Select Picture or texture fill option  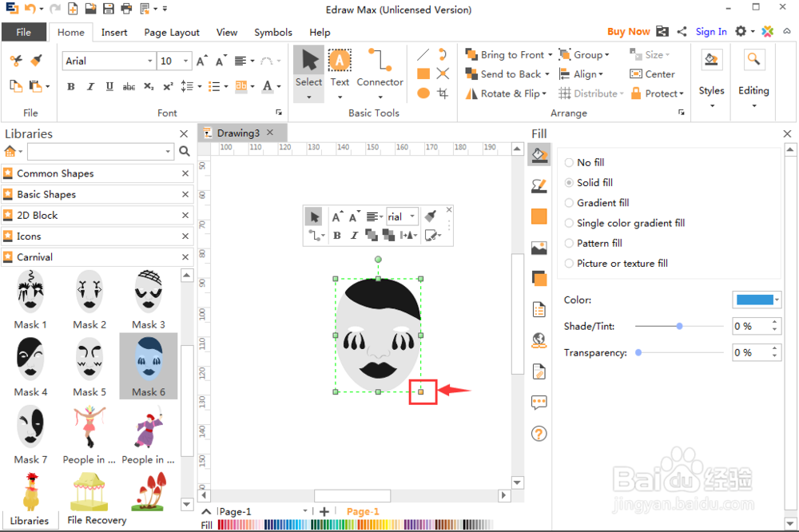pos(616,264)
